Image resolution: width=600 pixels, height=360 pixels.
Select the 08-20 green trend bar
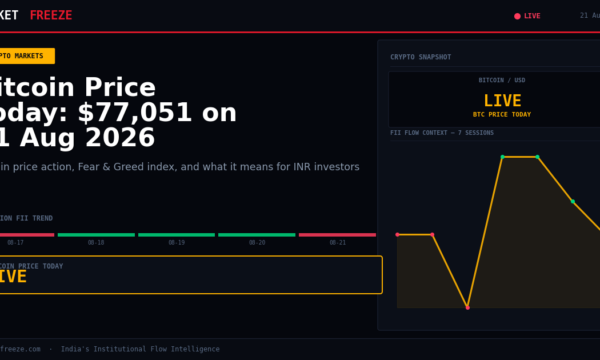tap(257, 235)
